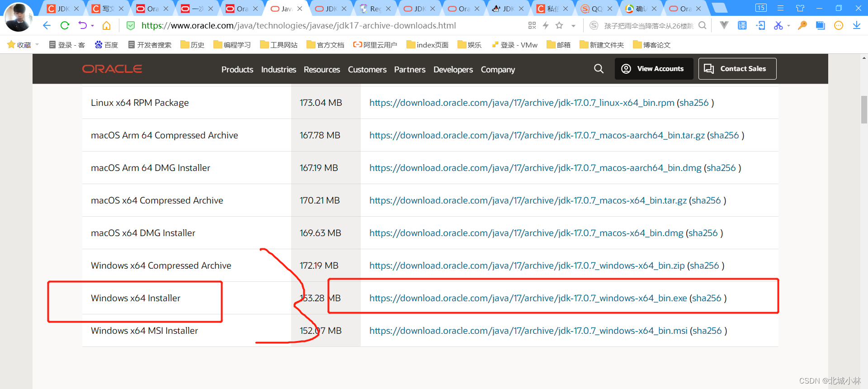This screenshot has height=389, width=868.
Task: Open the 阿里云用户 bookmark
Action: click(x=375, y=44)
